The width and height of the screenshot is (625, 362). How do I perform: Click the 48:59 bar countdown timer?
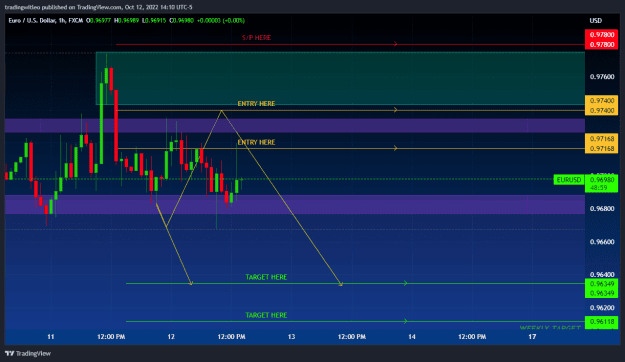tap(599, 188)
